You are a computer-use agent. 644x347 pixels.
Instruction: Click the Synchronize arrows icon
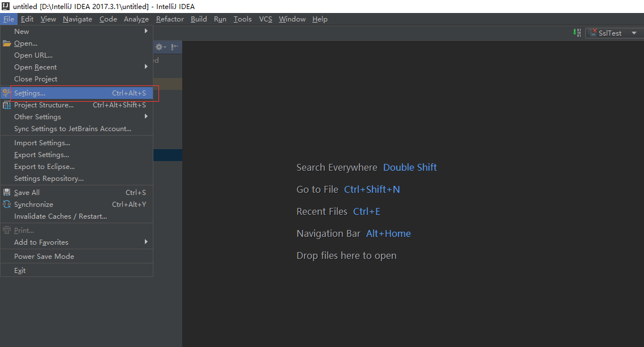[x=7, y=204]
